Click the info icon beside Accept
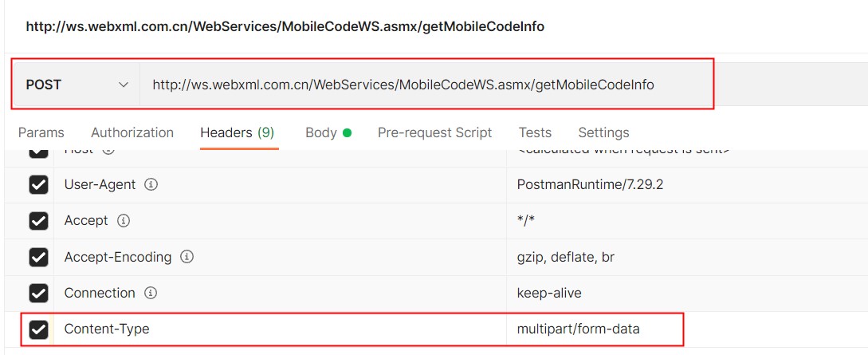 point(124,221)
